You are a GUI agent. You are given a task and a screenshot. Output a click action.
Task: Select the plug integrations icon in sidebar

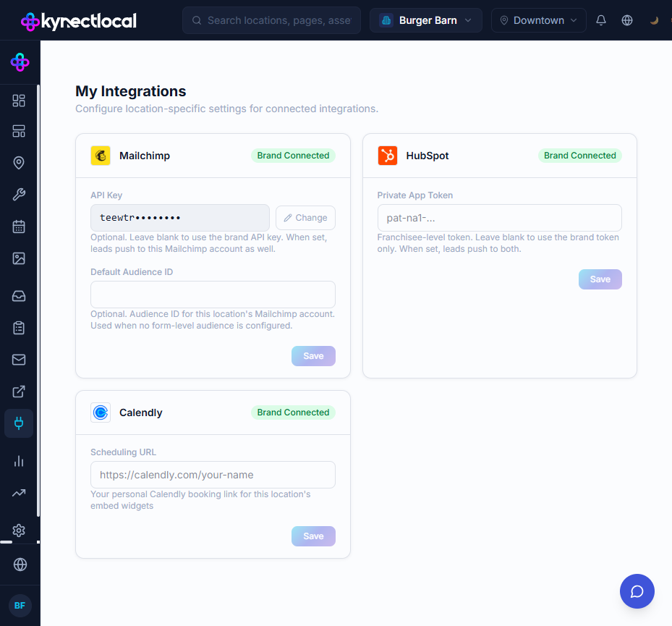click(x=19, y=423)
